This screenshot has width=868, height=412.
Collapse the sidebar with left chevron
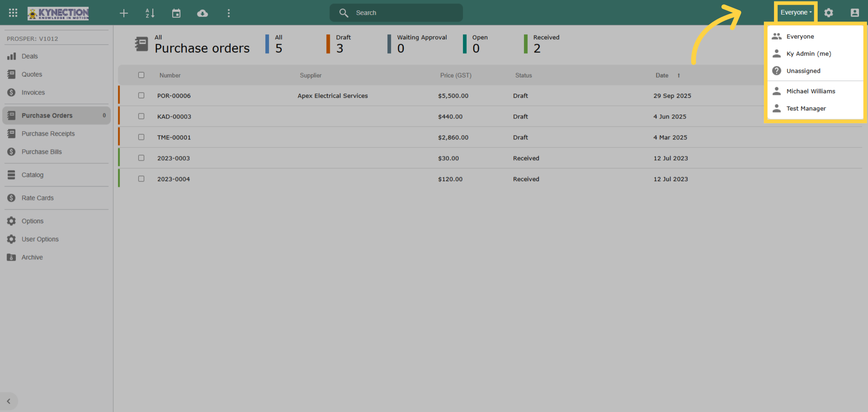9,401
